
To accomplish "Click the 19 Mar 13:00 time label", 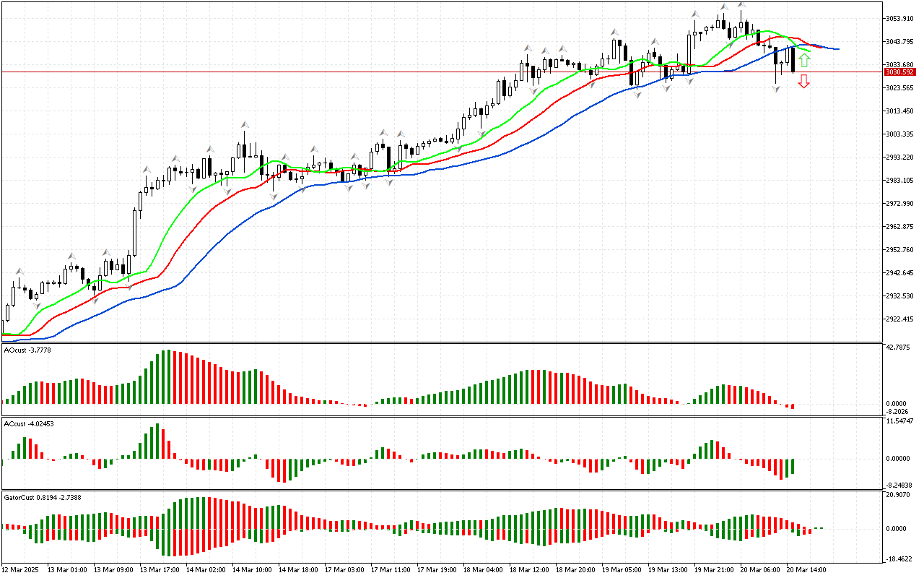I will click(x=669, y=569).
